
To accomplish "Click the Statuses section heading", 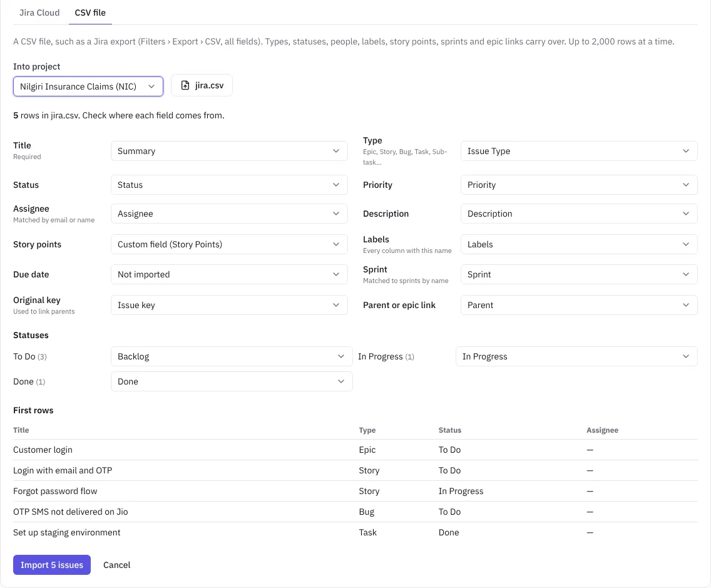I will (x=31, y=335).
